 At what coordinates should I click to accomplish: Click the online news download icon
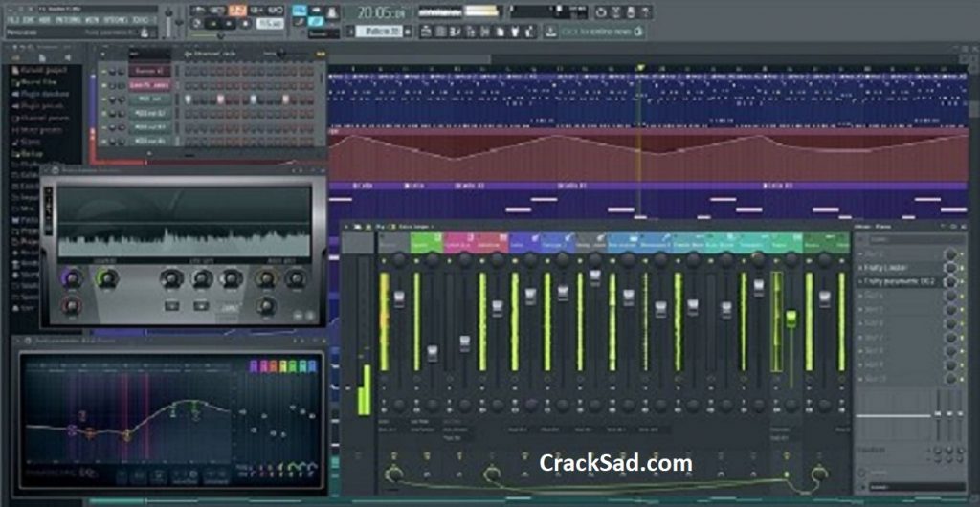(550, 32)
